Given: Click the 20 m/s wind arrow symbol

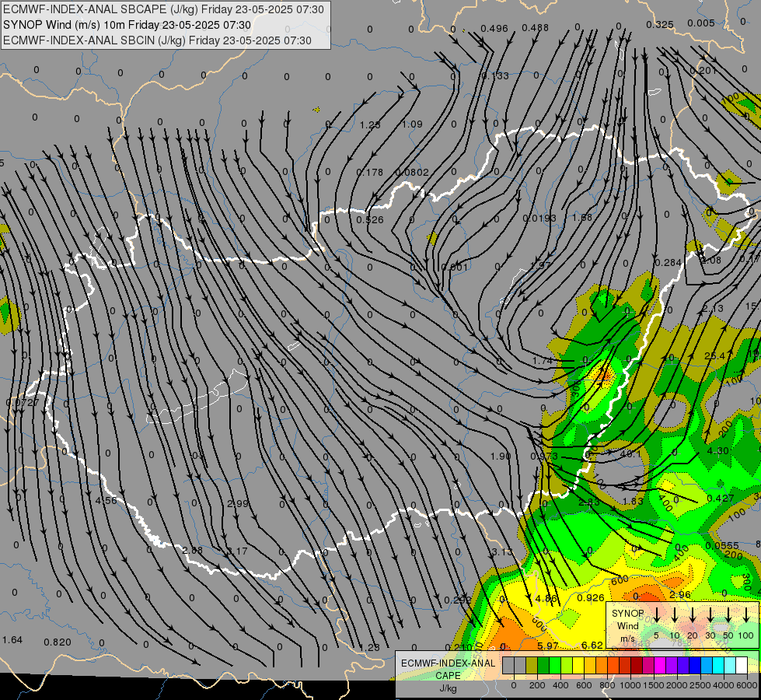Looking at the screenshot, I should [x=693, y=614].
